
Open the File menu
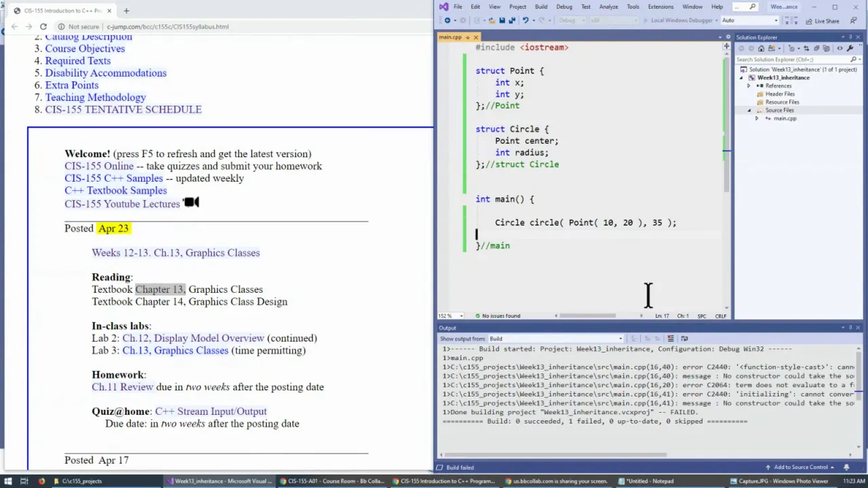(x=458, y=7)
